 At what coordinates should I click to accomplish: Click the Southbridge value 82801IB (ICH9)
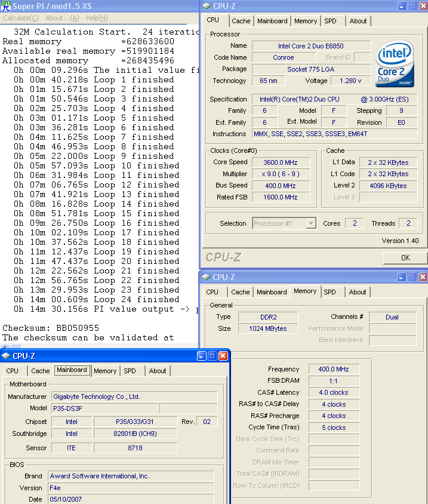pos(136,434)
